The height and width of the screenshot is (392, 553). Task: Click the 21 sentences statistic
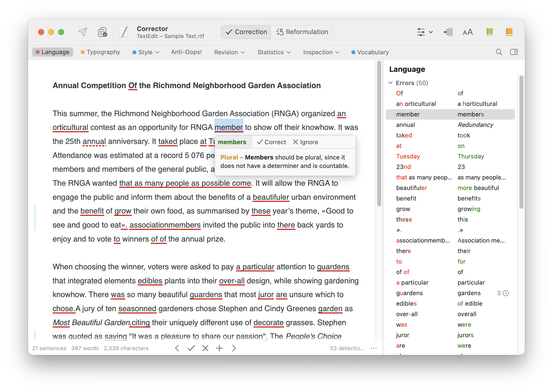coord(49,348)
